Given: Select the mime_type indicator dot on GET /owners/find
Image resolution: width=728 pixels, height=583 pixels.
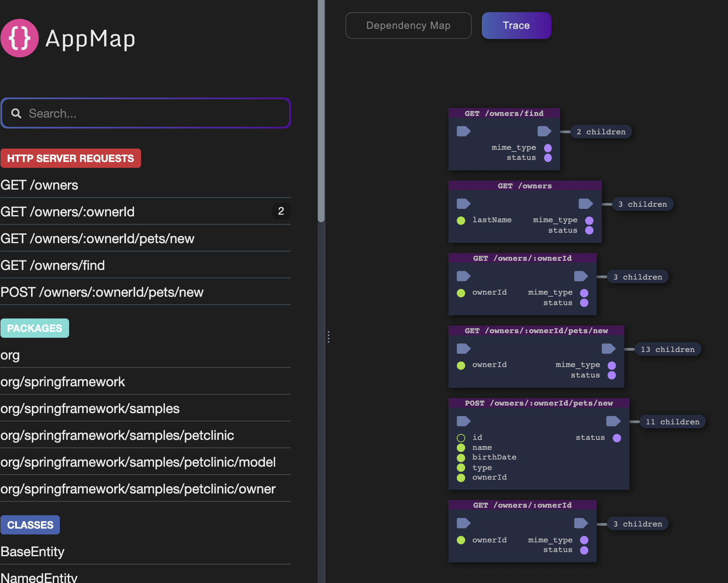Looking at the screenshot, I should (x=548, y=147).
